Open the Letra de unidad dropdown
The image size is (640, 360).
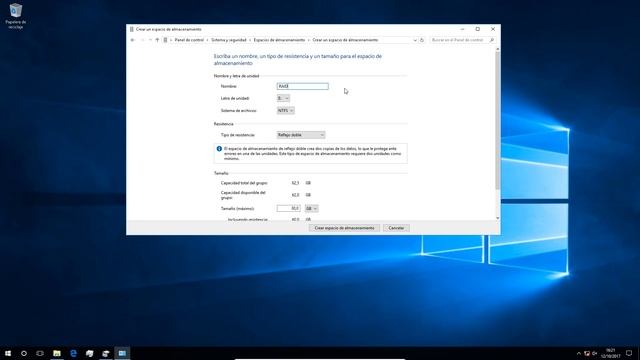click(x=283, y=98)
